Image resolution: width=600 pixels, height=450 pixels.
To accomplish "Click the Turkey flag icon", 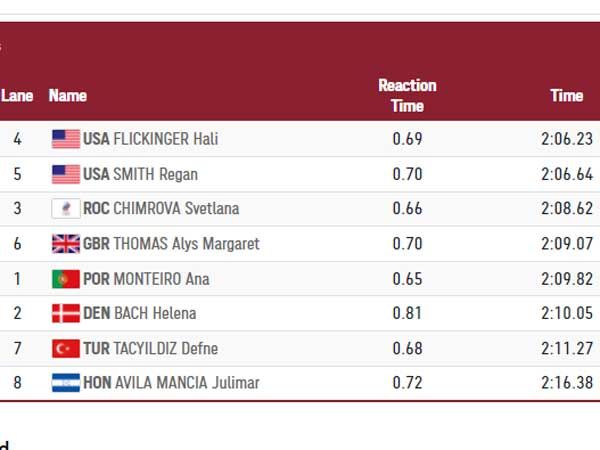I will (x=65, y=349).
